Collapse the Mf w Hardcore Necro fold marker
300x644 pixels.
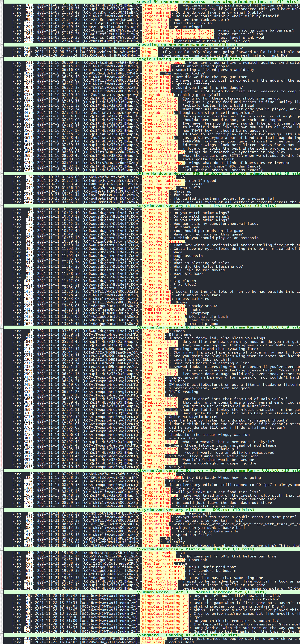click(2, 174)
